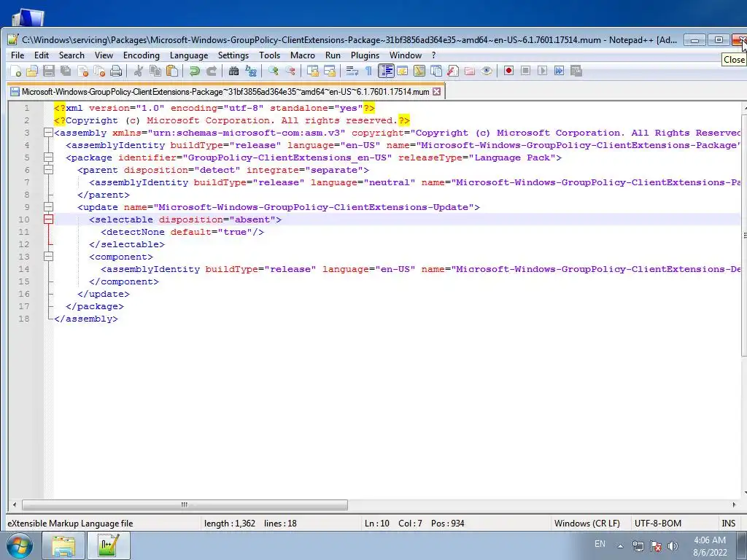747x560 pixels.
Task: Open the ? help menu
Action: tap(433, 55)
